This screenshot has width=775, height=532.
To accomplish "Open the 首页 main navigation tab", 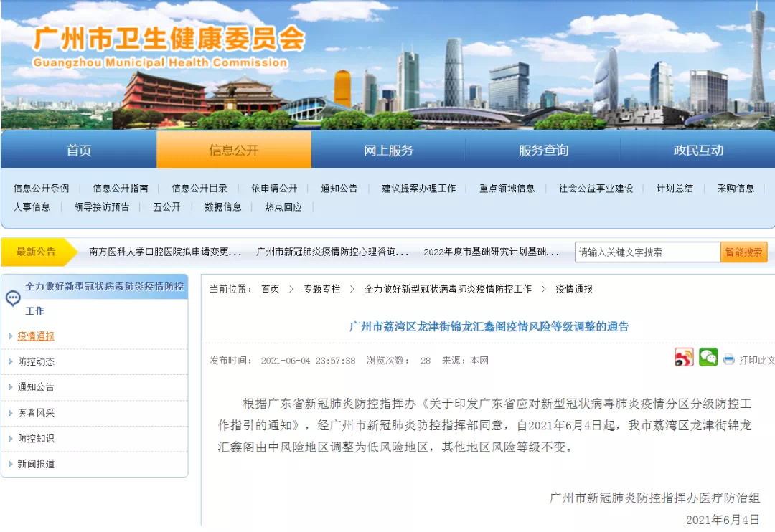I will [79, 151].
